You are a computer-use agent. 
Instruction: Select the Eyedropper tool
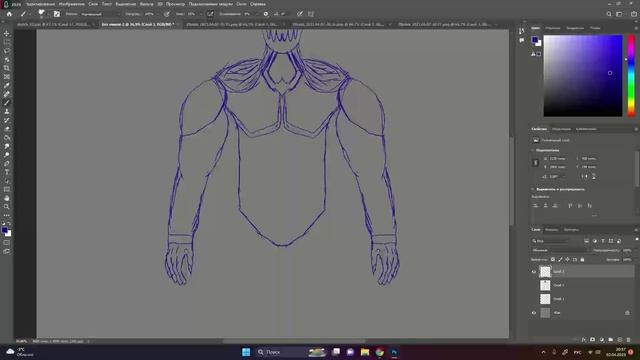(x=7, y=85)
